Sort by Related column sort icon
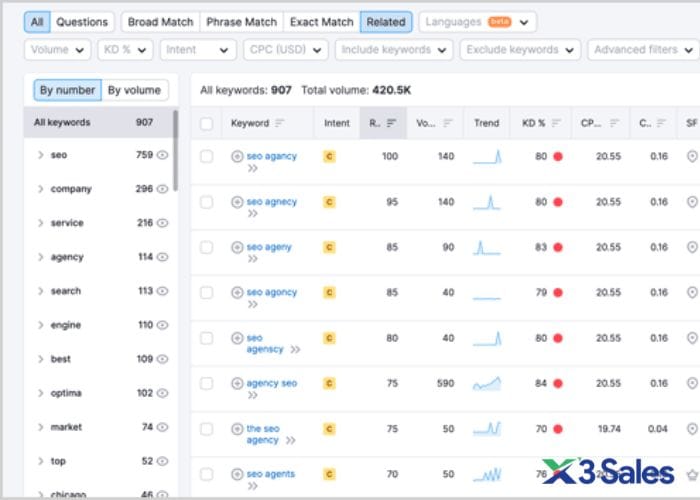The height and width of the screenshot is (500, 700). pos(392,123)
